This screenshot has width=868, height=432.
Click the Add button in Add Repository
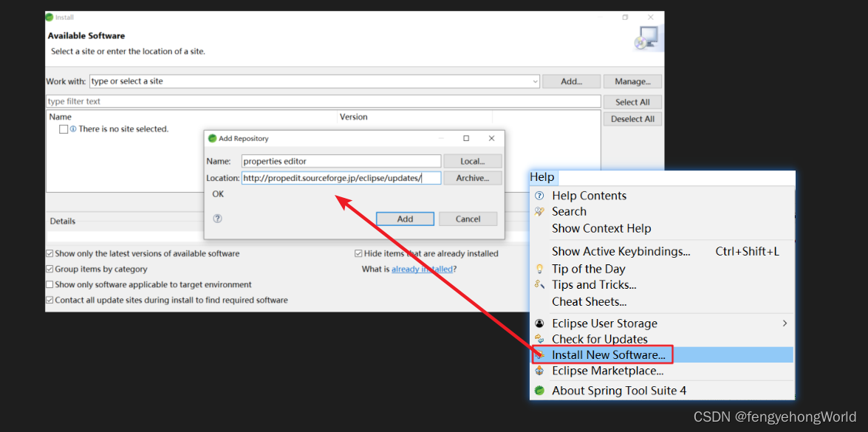(406, 219)
